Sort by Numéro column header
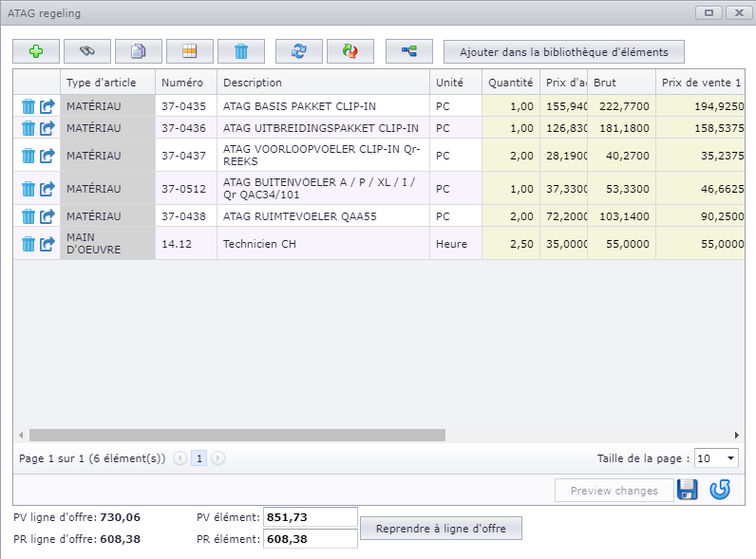Screen dimensions: 756x559 point(186,83)
